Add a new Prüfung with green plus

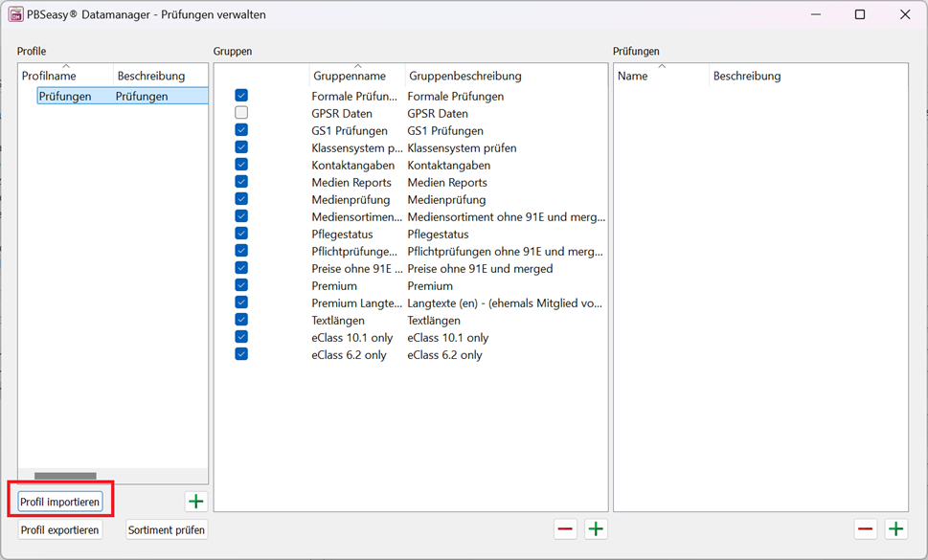coord(896,528)
